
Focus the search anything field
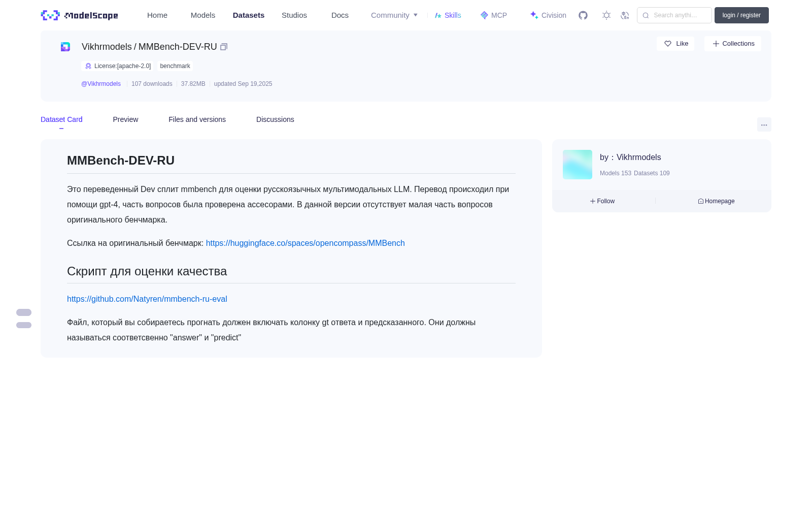[x=674, y=15]
